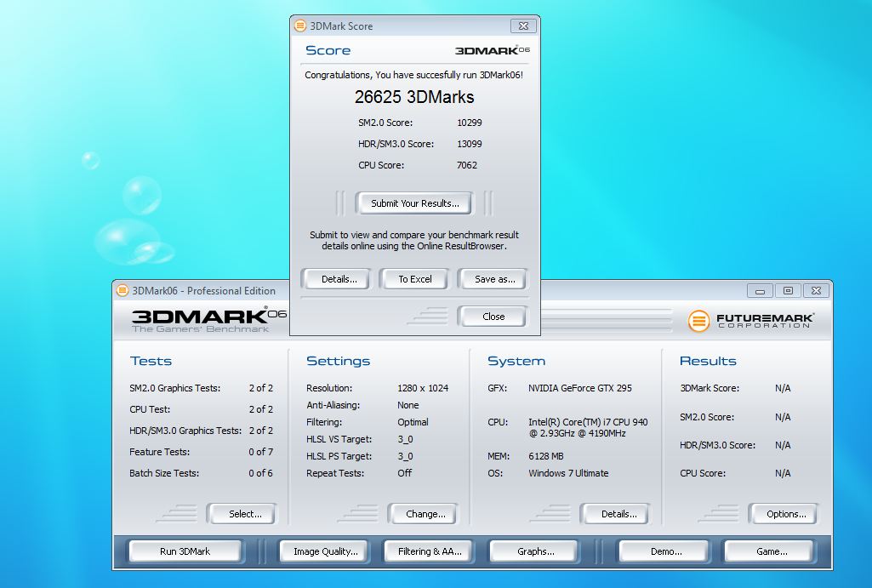Maximize the 3DMark06 Professional Edition window
The image size is (872, 588).
[788, 290]
